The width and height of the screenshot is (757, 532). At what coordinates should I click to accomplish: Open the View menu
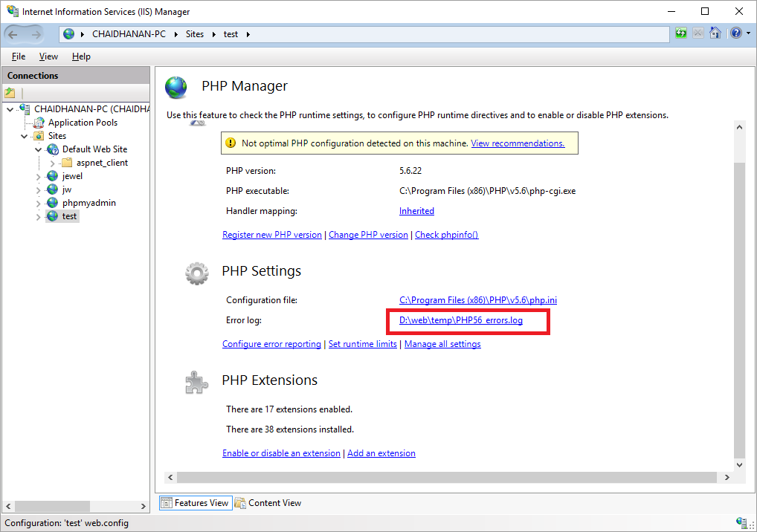click(48, 56)
